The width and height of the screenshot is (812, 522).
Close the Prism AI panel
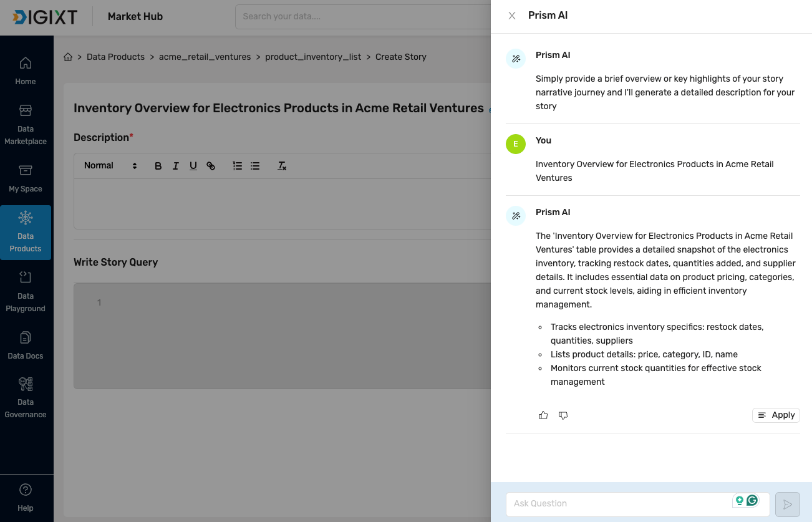[512, 16]
